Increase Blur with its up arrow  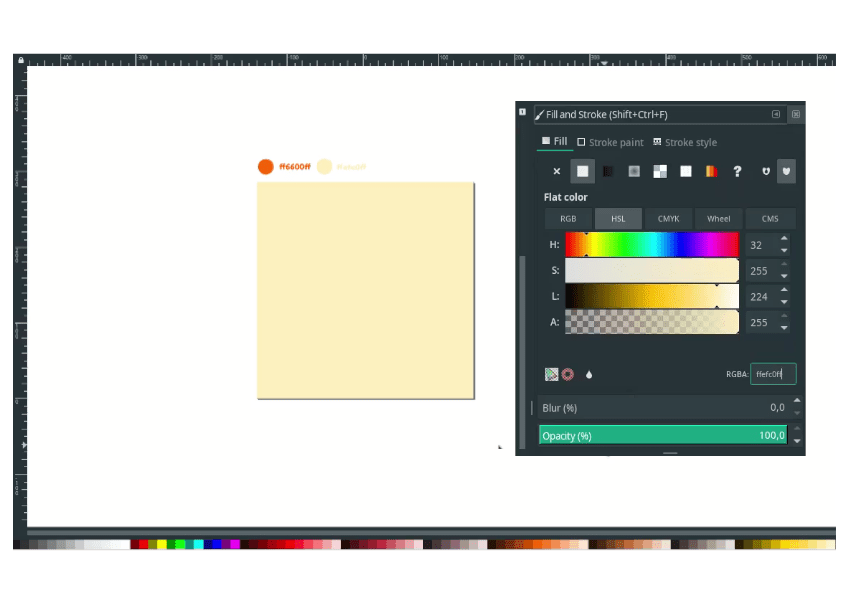pyautogui.click(x=797, y=401)
